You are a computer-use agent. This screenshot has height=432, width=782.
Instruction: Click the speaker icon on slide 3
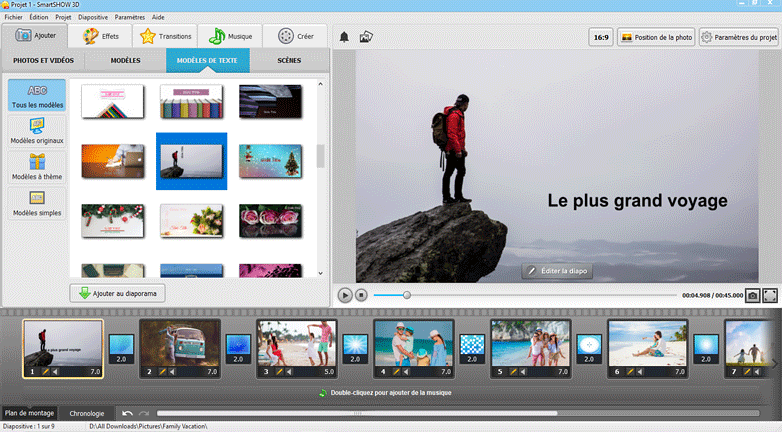289,371
